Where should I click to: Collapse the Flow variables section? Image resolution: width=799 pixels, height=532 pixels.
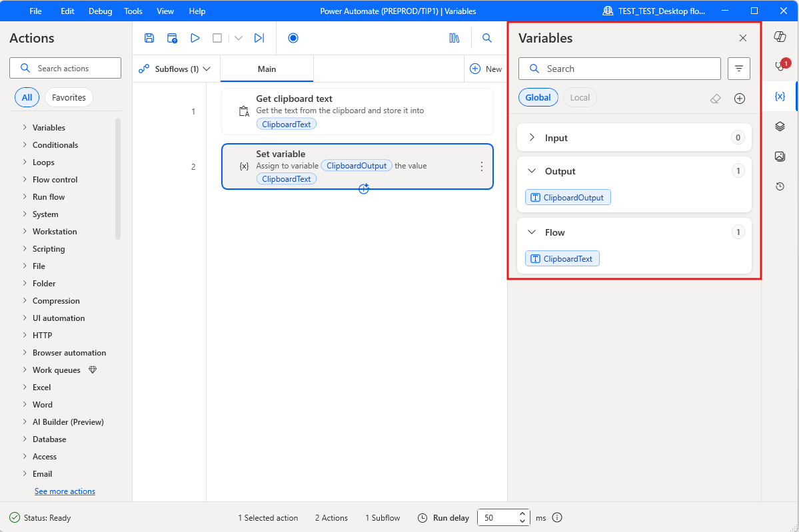532,232
